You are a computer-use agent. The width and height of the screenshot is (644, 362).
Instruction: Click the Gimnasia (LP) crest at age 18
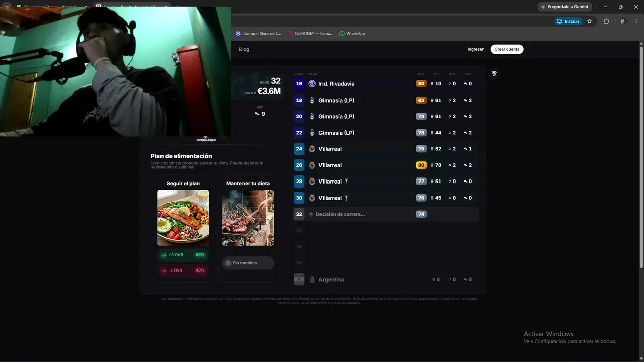point(312,100)
